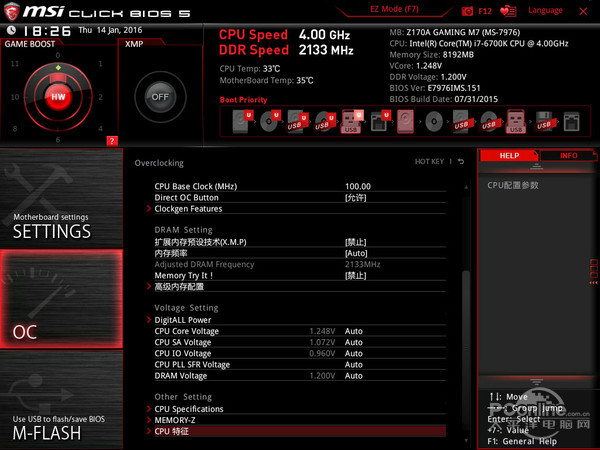Screen dimensions: 600x450
Task: Select last network boot icon without UEFI badge
Action: pyautogui.click(x=572, y=122)
